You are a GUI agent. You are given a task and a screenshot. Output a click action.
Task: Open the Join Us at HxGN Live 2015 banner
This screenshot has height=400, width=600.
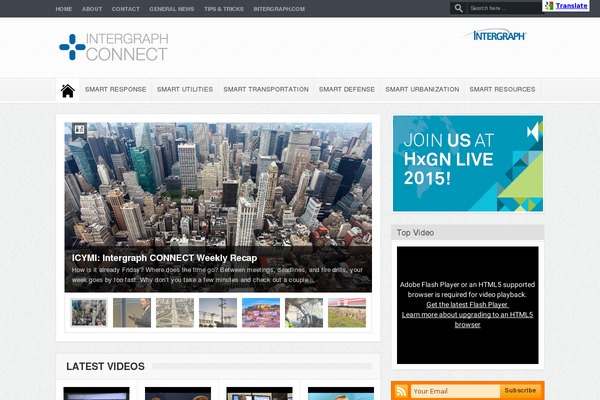pos(468,163)
